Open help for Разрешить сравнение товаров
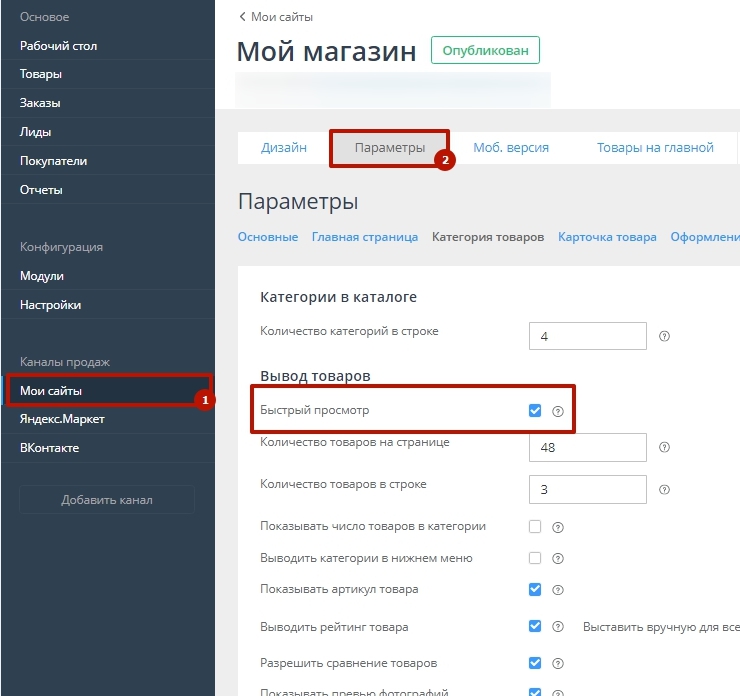Viewport: 740px width, 696px height. [x=557, y=663]
